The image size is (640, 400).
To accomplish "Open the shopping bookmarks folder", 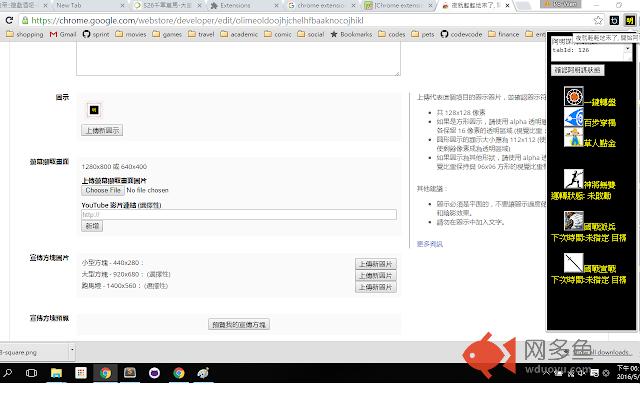I will (x=25, y=34).
